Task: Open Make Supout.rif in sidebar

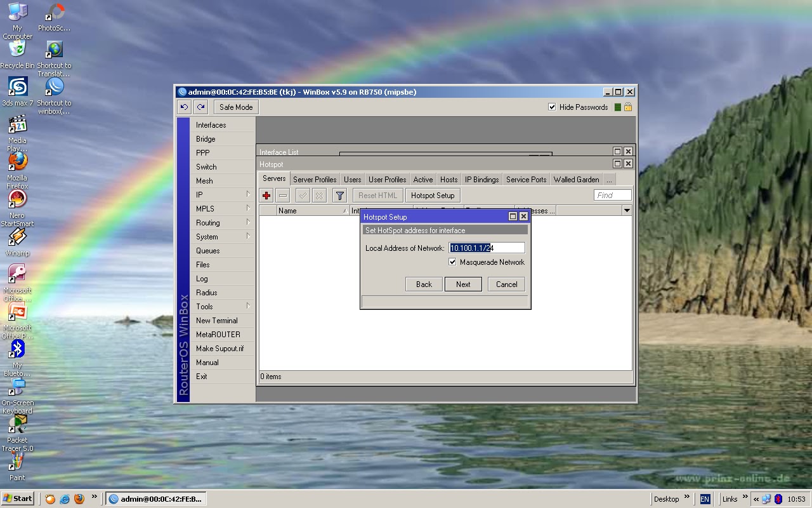Action: click(223, 349)
